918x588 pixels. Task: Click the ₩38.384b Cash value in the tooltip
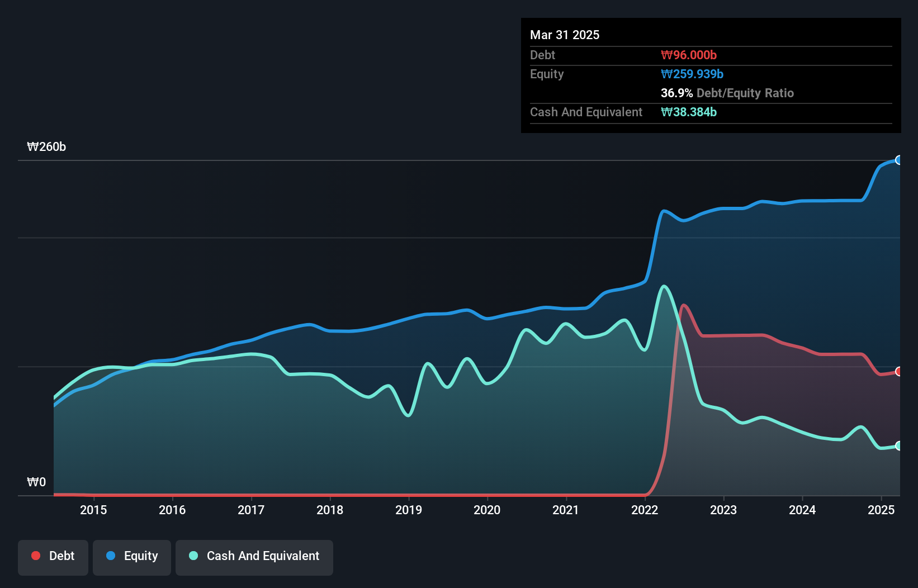pos(689,112)
